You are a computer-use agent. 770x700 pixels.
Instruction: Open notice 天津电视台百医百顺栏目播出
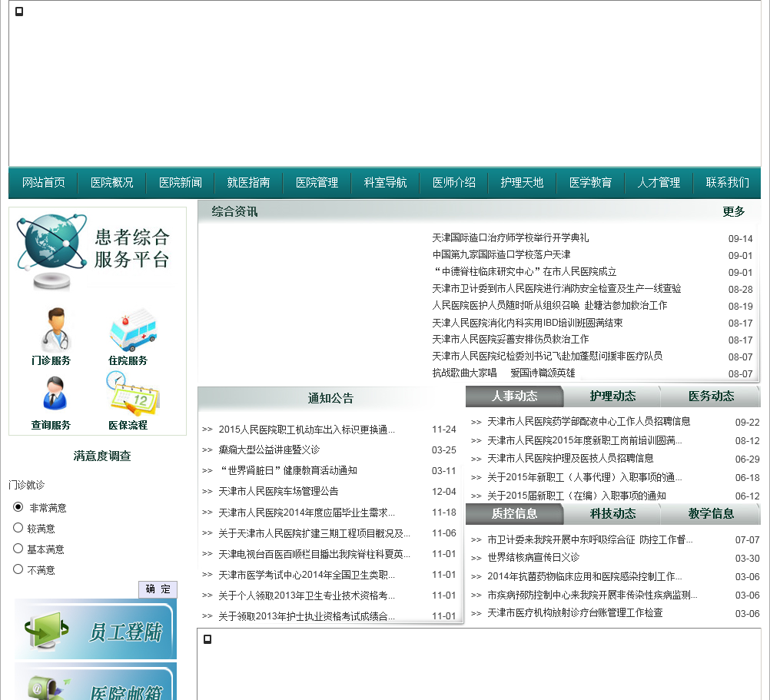click(x=314, y=554)
